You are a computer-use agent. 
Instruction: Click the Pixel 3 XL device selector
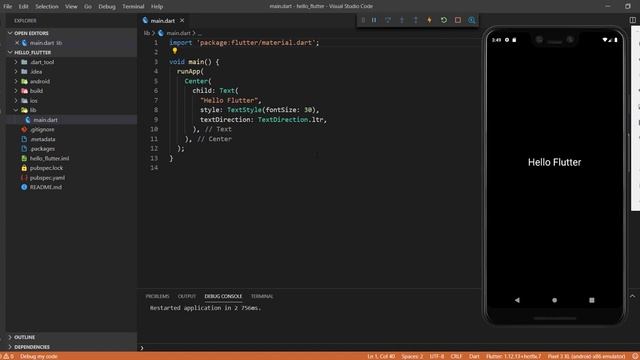pos(586,356)
